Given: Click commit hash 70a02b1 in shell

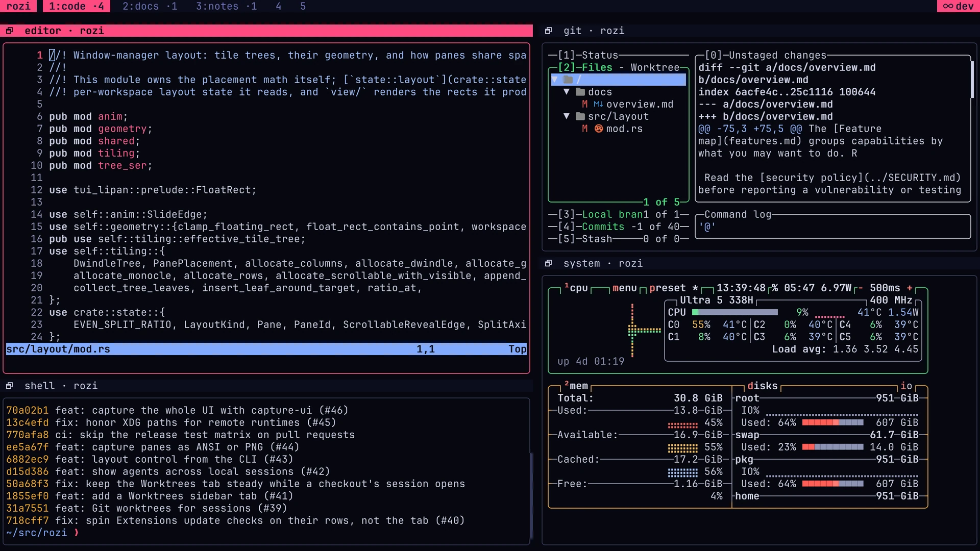Looking at the screenshot, I should click(x=28, y=410).
